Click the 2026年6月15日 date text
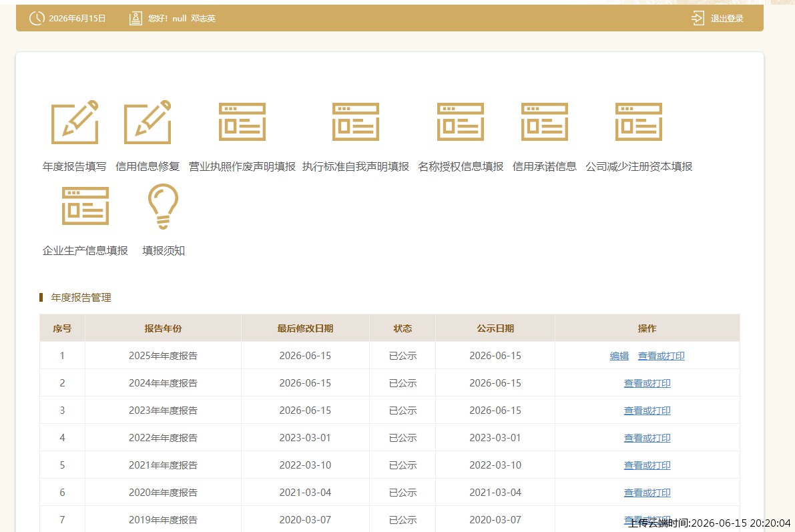 point(77,19)
